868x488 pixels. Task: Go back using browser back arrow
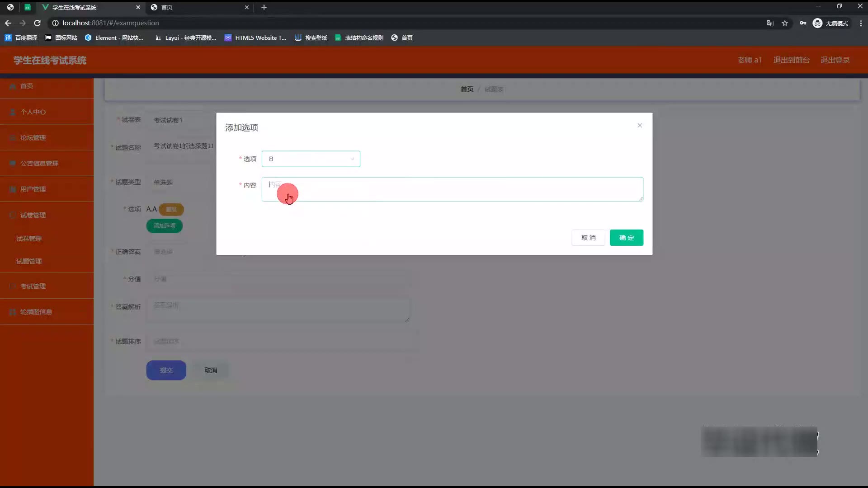point(8,23)
